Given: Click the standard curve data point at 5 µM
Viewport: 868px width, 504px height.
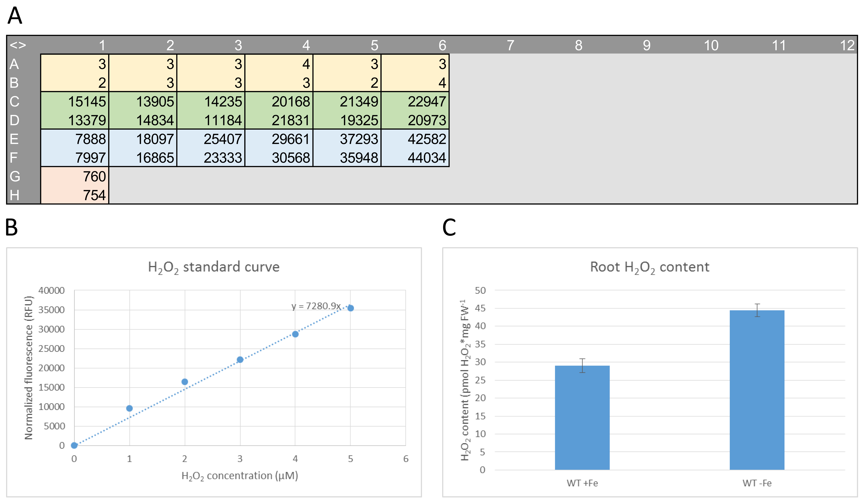Looking at the screenshot, I should pyautogui.click(x=351, y=308).
